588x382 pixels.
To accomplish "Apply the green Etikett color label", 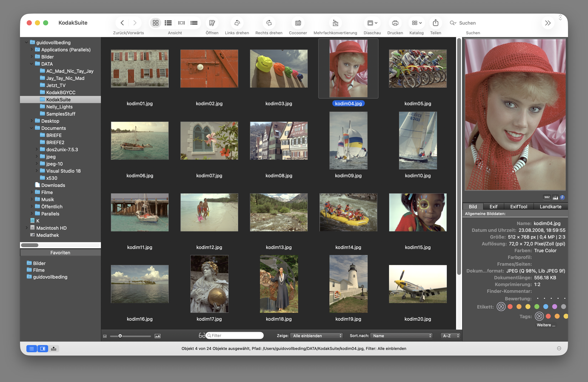I will pyautogui.click(x=537, y=307).
